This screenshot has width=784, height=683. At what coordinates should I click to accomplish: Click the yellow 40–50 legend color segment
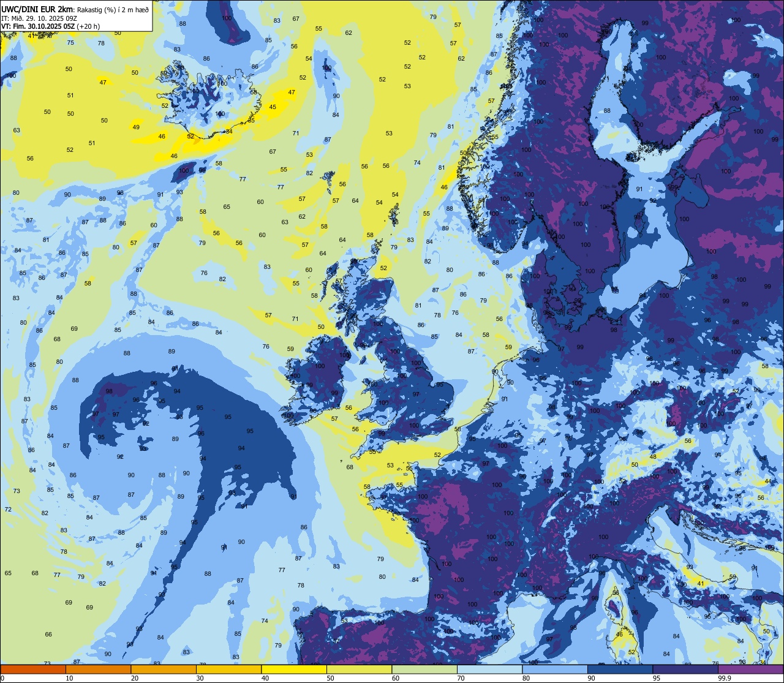pyautogui.click(x=294, y=669)
